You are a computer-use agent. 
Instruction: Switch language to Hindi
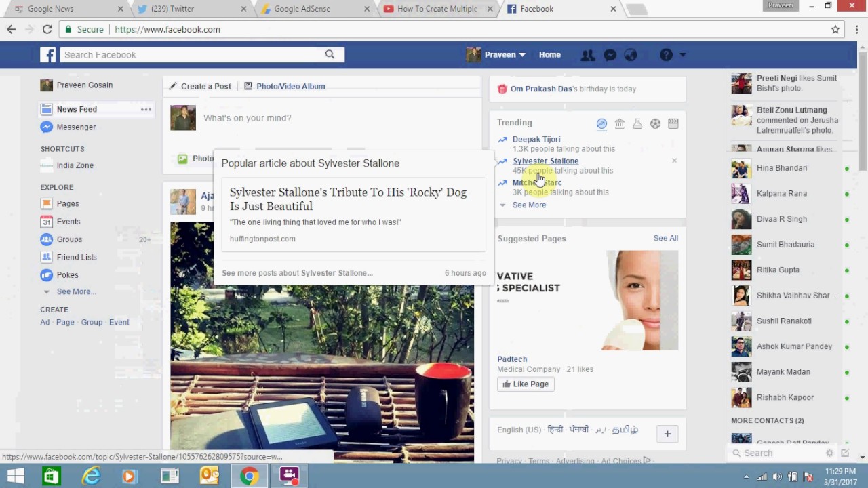[555, 430]
